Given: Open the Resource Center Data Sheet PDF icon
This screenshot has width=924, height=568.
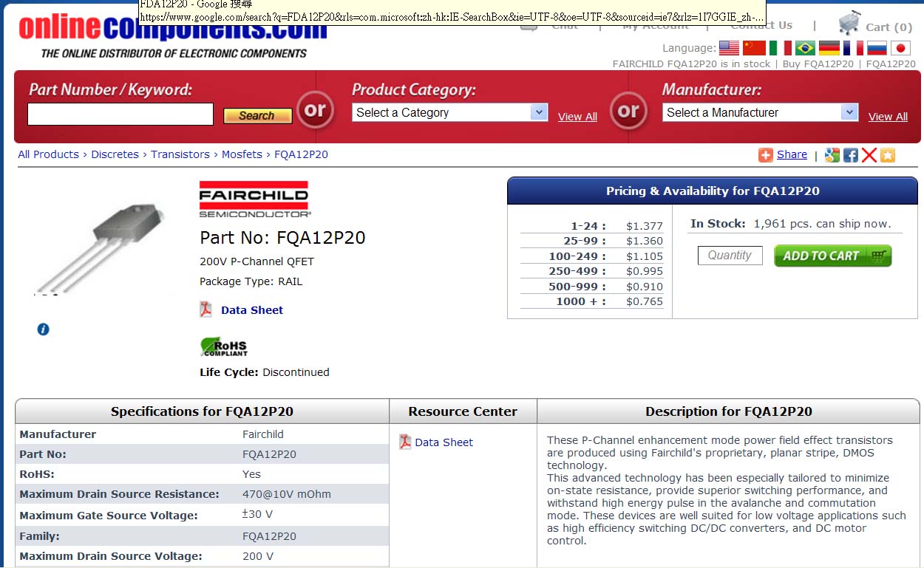Looking at the screenshot, I should tap(405, 442).
